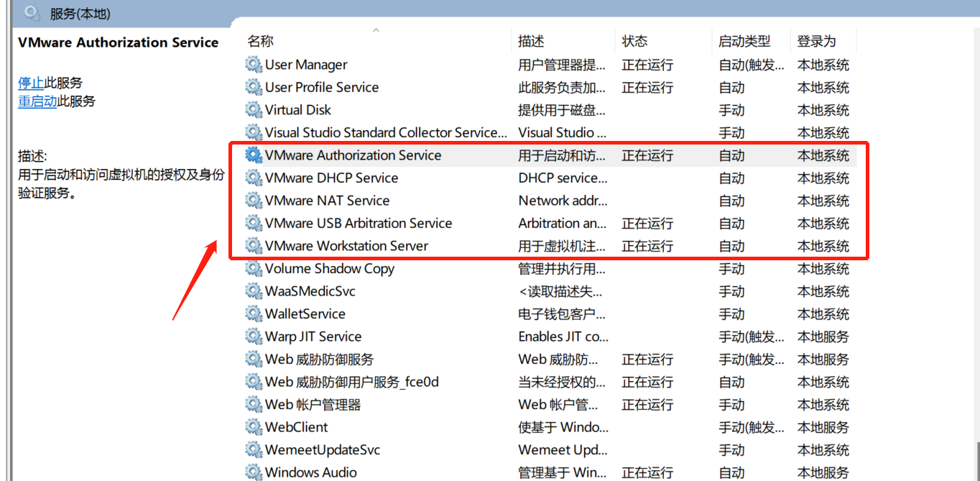This screenshot has height=481, width=980.
Task: Click the WebClient service name
Action: [x=297, y=427]
